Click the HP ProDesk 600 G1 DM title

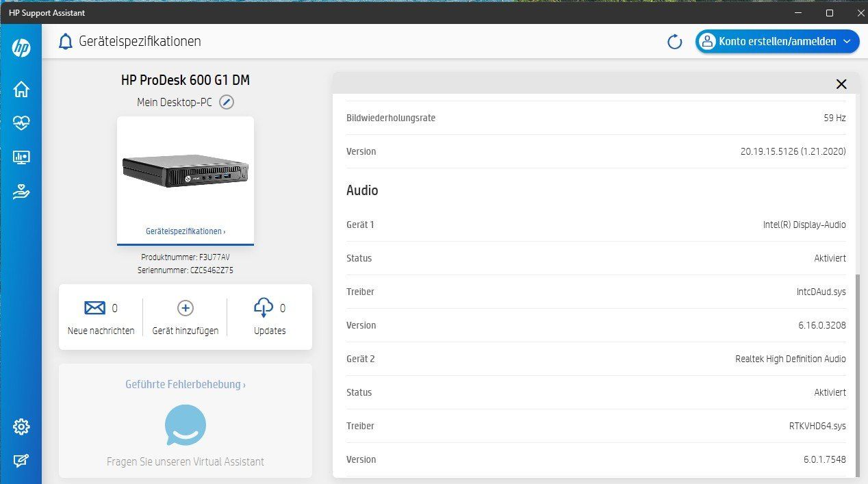(186, 80)
